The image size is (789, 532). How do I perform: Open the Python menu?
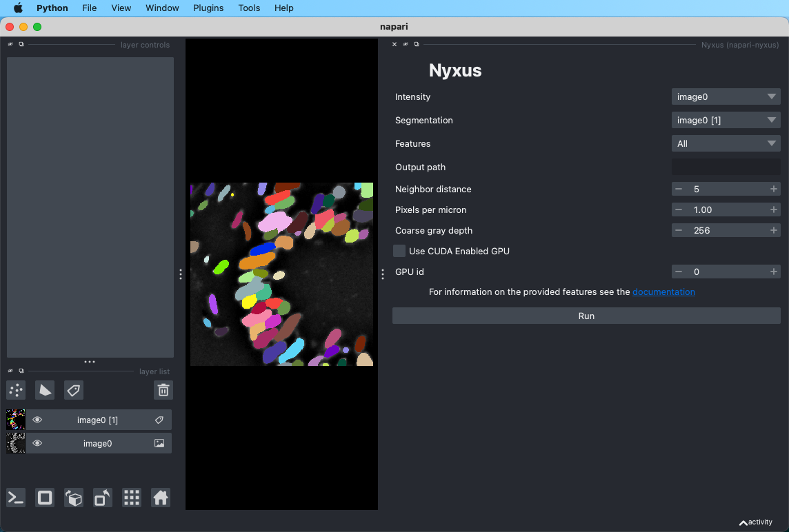click(x=52, y=8)
